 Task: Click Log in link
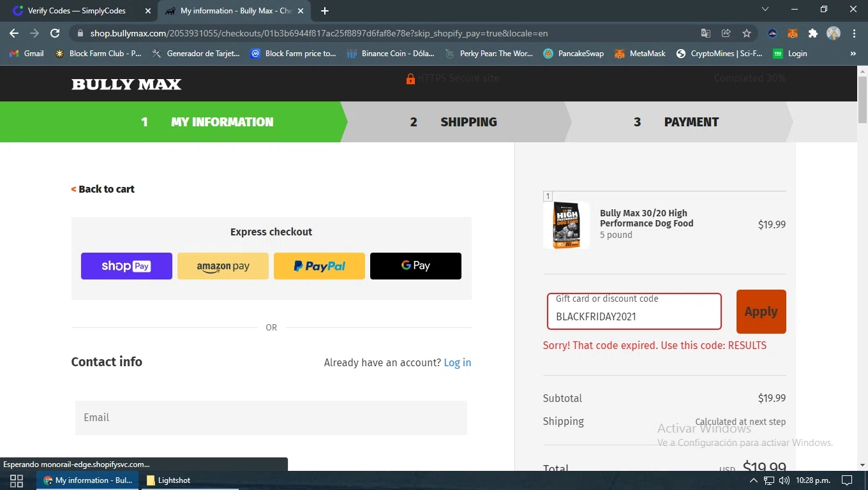(x=458, y=362)
